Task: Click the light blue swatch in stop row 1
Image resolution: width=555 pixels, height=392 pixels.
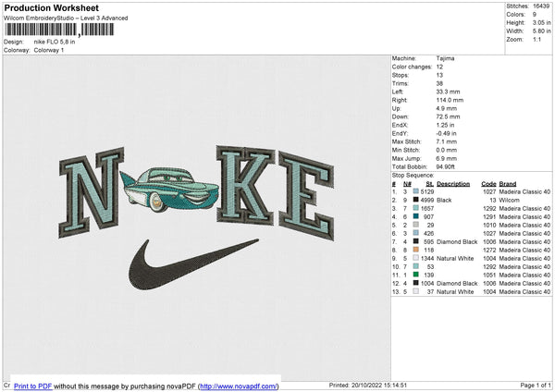Action: pyautogui.click(x=416, y=191)
